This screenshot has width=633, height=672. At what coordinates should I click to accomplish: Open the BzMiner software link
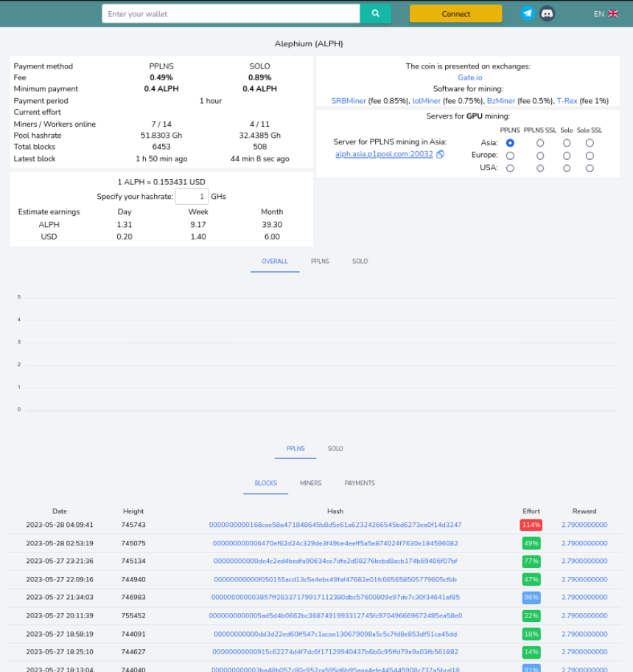click(500, 101)
